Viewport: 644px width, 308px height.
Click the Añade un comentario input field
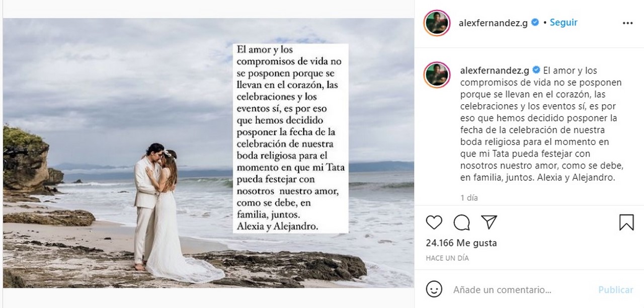tap(521, 290)
